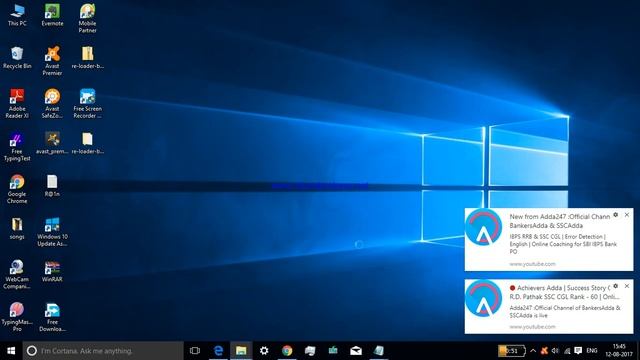
Task: Select the R@1n file icon
Action: point(52,186)
